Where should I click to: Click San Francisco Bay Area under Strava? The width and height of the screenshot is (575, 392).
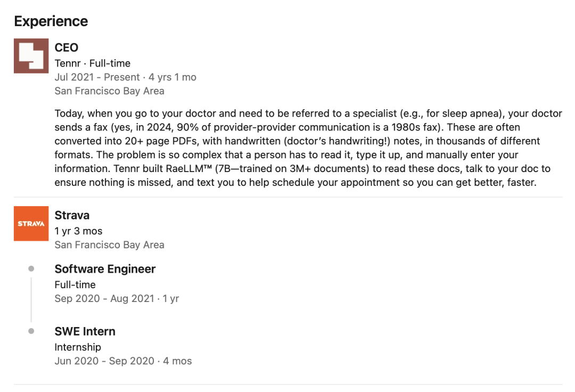pos(109,244)
